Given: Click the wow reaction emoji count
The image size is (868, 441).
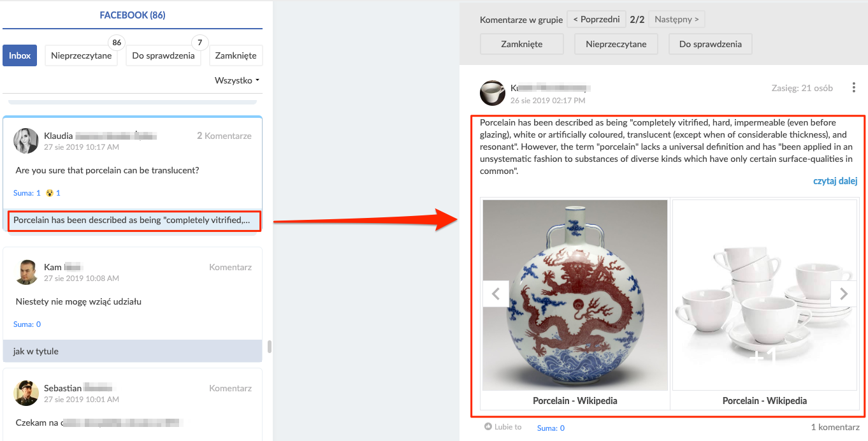Looking at the screenshot, I should pyautogui.click(x=53, y=192).
